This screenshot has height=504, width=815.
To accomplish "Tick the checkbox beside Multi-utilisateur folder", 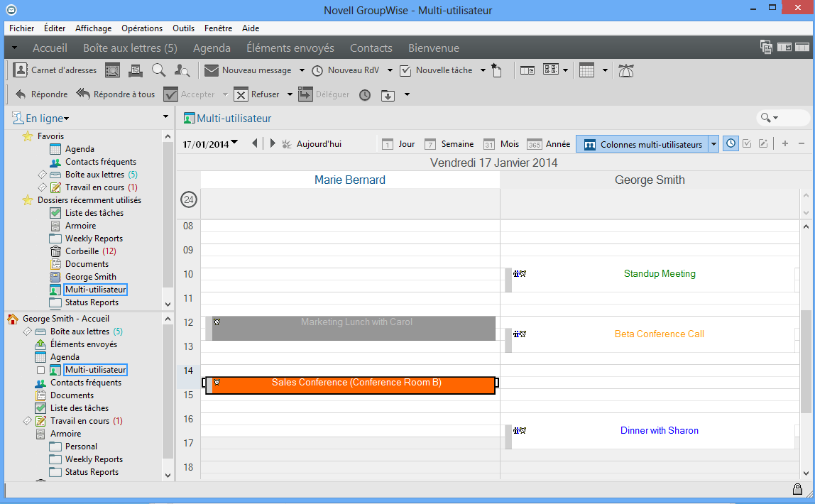I will (40, 371).
